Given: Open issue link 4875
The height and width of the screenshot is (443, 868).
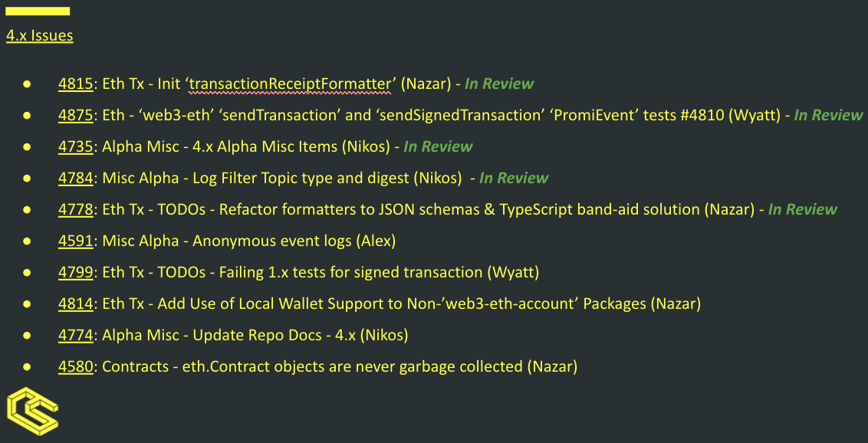Looking at the screenshot, I should (76, 115).
